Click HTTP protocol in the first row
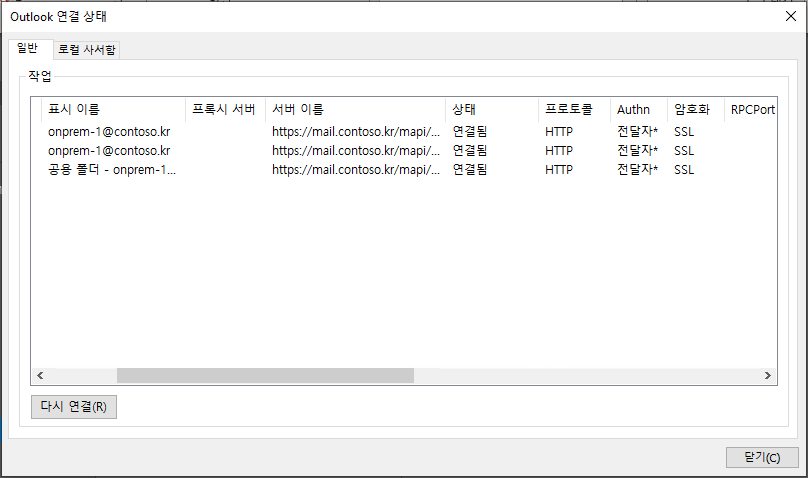The width and height of the screenshot is (808, 478). coord(559,132)
